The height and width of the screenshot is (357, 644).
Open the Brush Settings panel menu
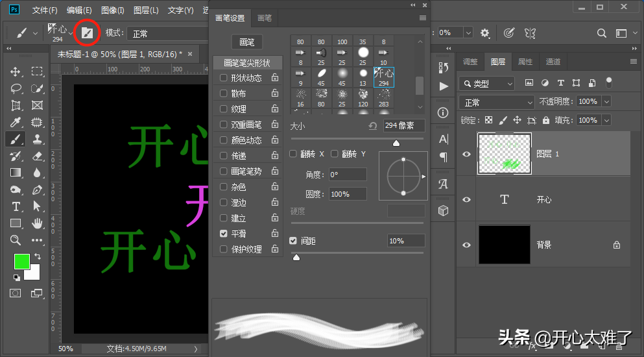click(x=423, y=18)
